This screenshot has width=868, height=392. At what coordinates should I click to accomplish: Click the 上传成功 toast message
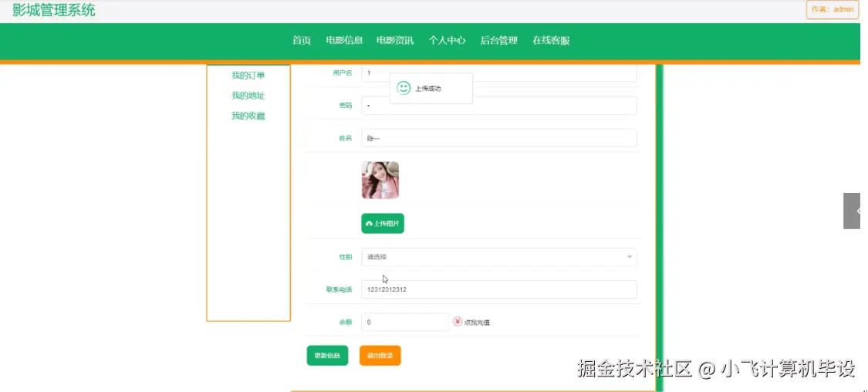click(x=431, y=88)
